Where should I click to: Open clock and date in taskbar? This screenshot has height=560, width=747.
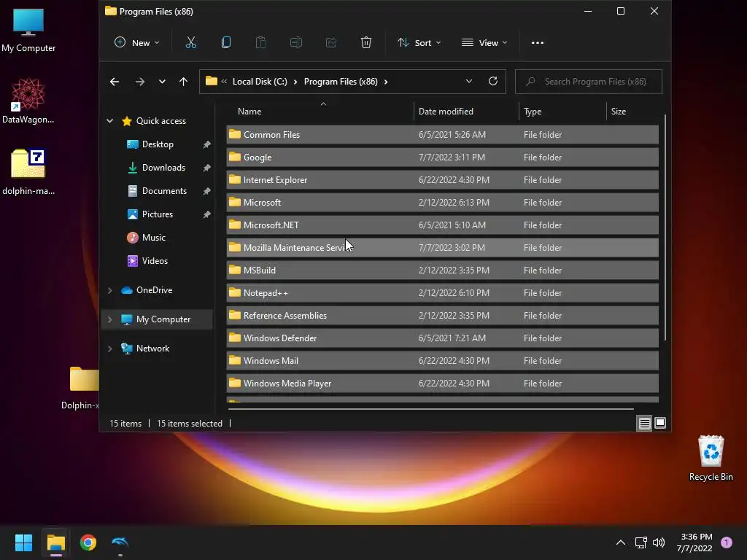click(x=695, y=542)
